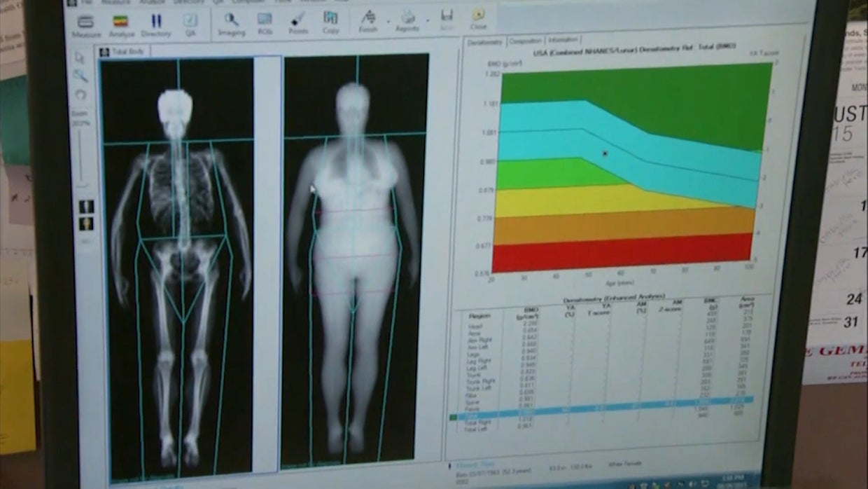Select the Imaging magnifier tool
The image size is (868, 489).
coord(231,20)
